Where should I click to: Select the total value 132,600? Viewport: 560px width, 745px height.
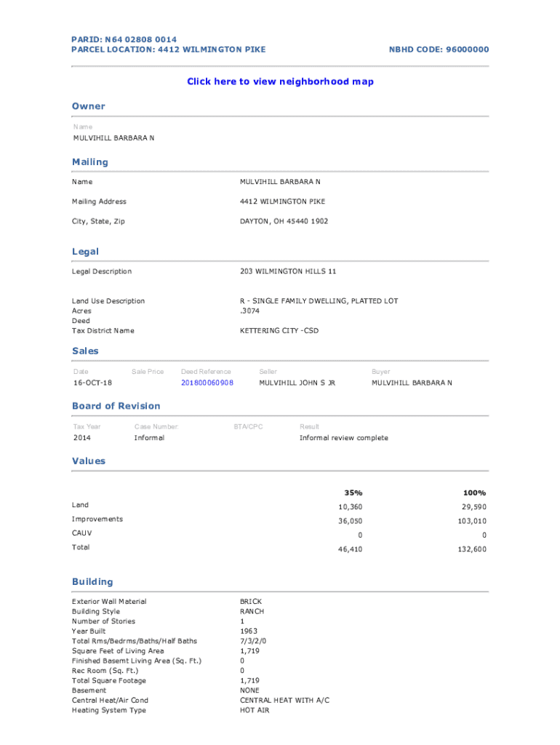click(x=473, y=549)
